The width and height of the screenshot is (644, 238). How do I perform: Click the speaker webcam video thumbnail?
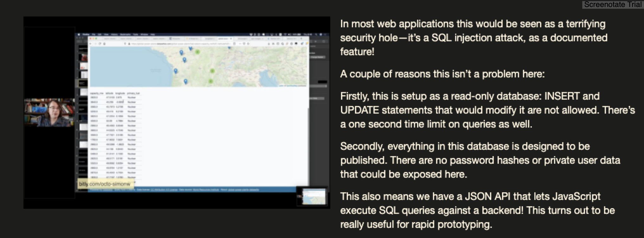pos(49,113)
